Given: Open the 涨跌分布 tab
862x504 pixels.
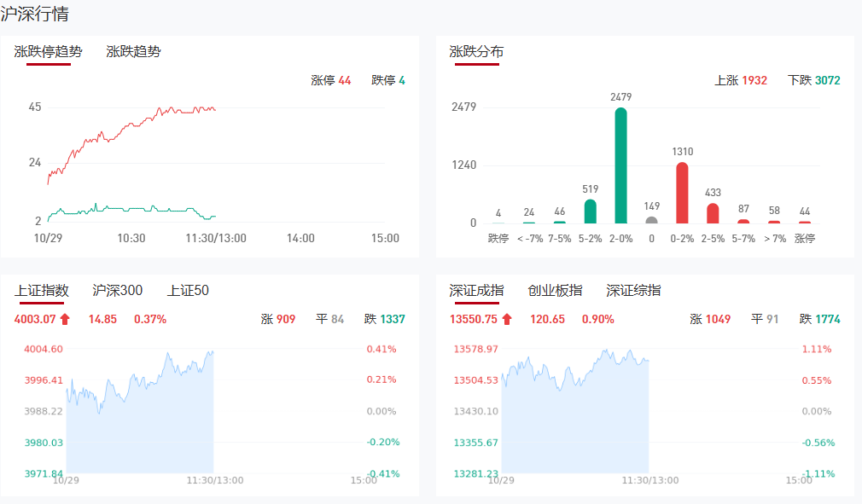Looking at the screenshot, I should pos(476,51).
